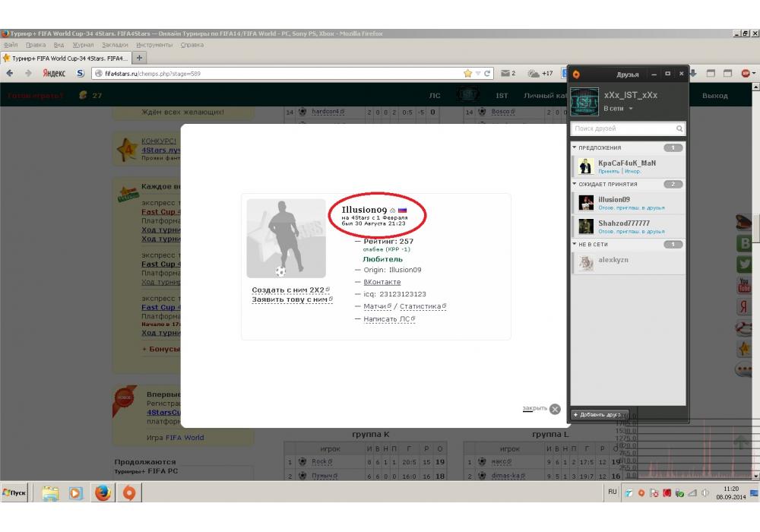Select the Турнир+ FIFA World Cup browser tab
760x532 pixels.
(65, 58)
